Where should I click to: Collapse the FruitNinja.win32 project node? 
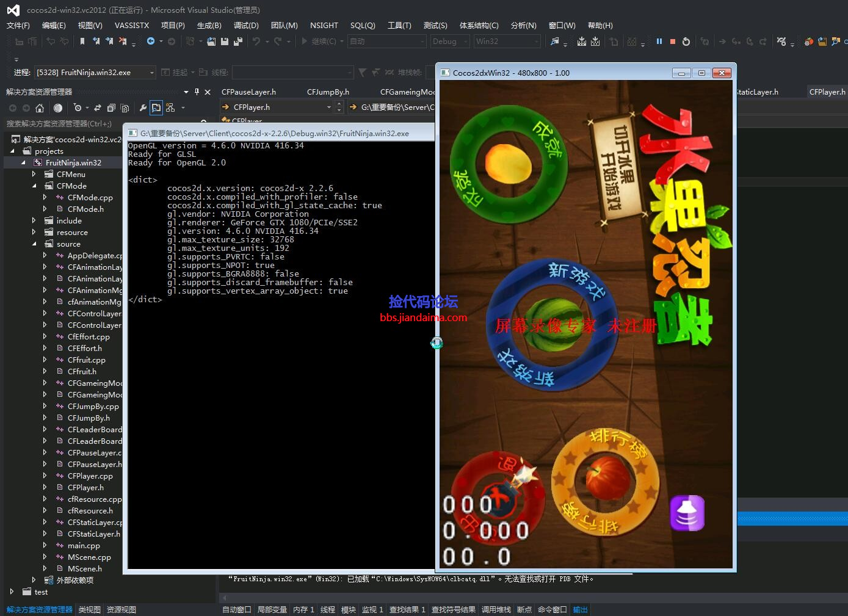coord(23,163)
